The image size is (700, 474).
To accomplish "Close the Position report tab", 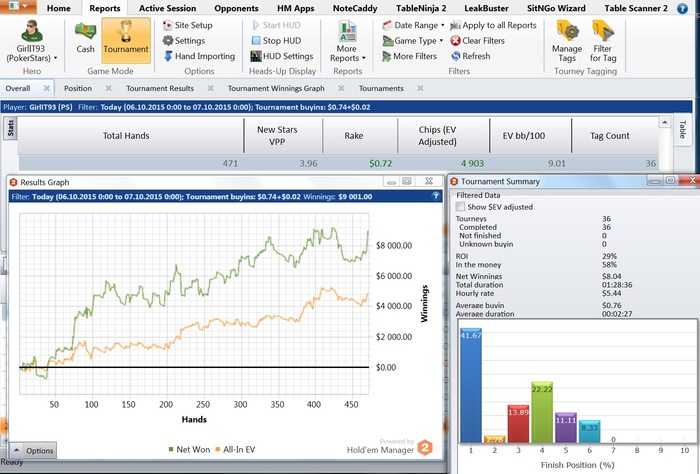I will (x=108, y=88).
